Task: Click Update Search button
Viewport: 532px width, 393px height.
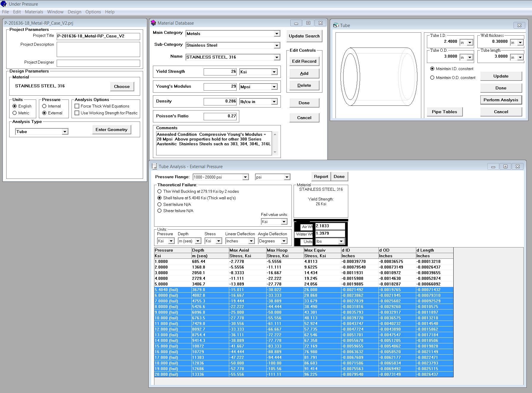Action: click(304, 36)
